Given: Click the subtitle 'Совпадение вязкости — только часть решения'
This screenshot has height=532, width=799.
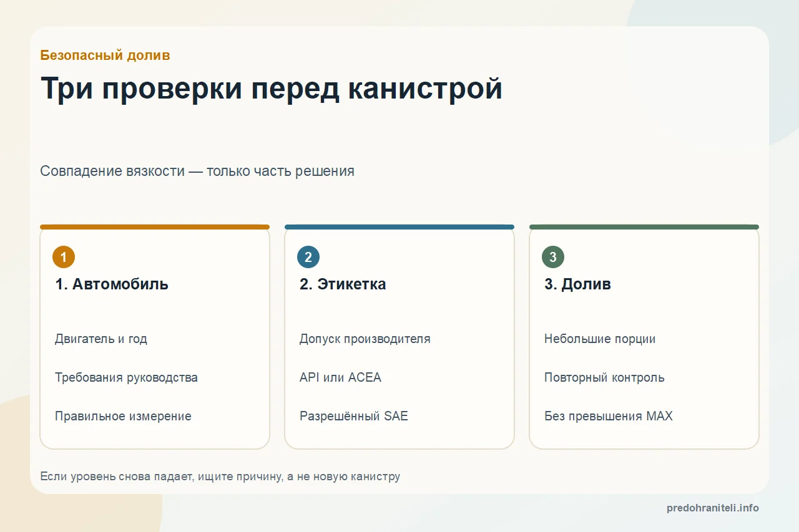Looking at the screenshot, I should coord(197,171).
